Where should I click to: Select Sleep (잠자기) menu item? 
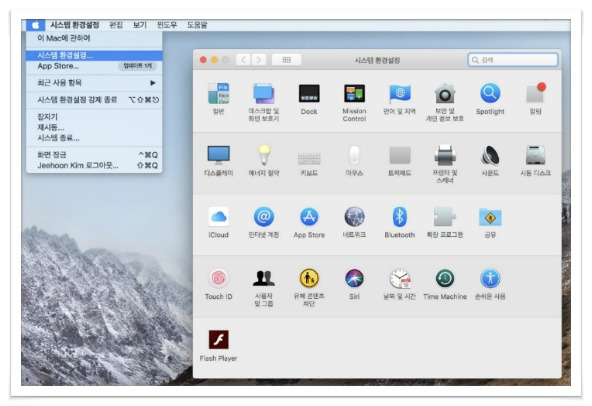click(94, 117)
